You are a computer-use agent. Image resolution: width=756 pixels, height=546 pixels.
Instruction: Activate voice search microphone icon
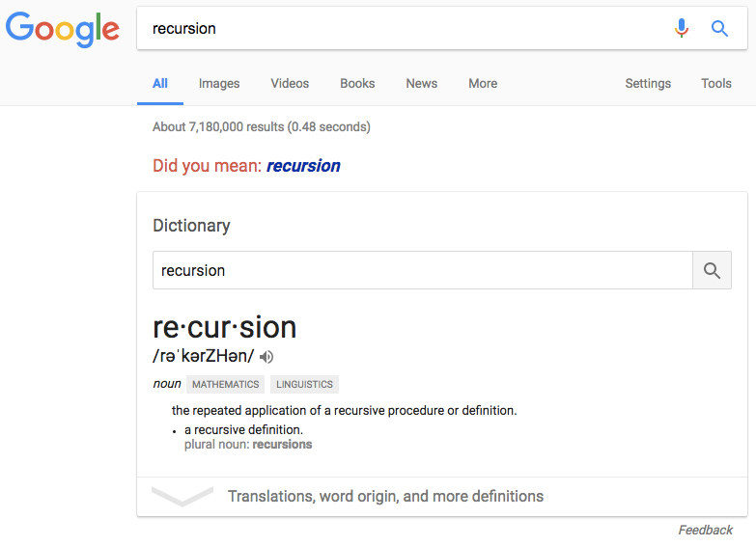tap(682, 28)
